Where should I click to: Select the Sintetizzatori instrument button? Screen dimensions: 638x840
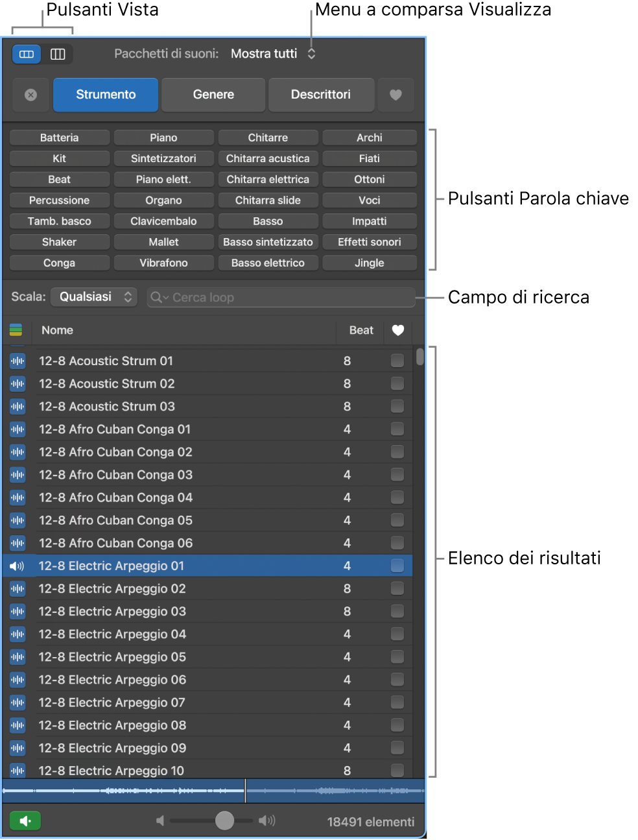(x=163, y=159)
